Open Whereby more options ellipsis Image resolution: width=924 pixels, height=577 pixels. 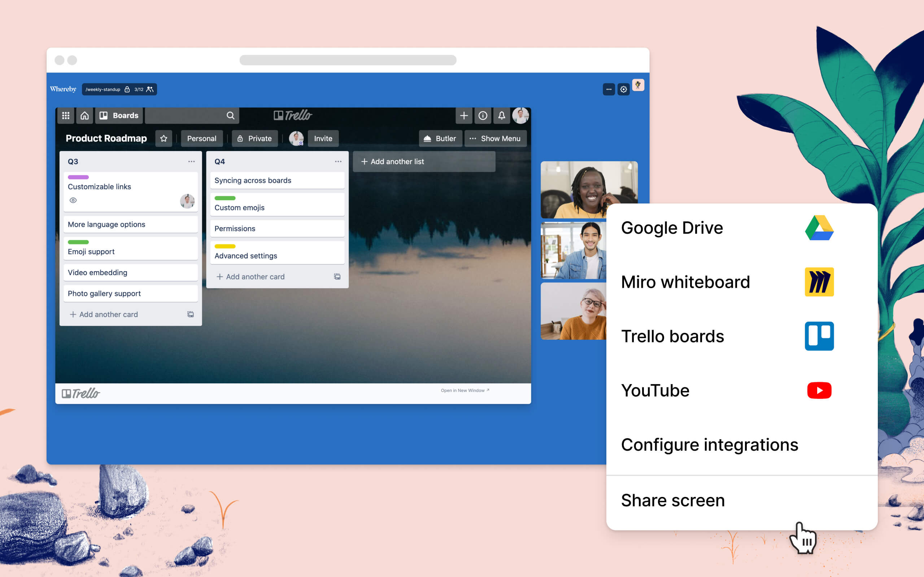[x=608, y=89]
